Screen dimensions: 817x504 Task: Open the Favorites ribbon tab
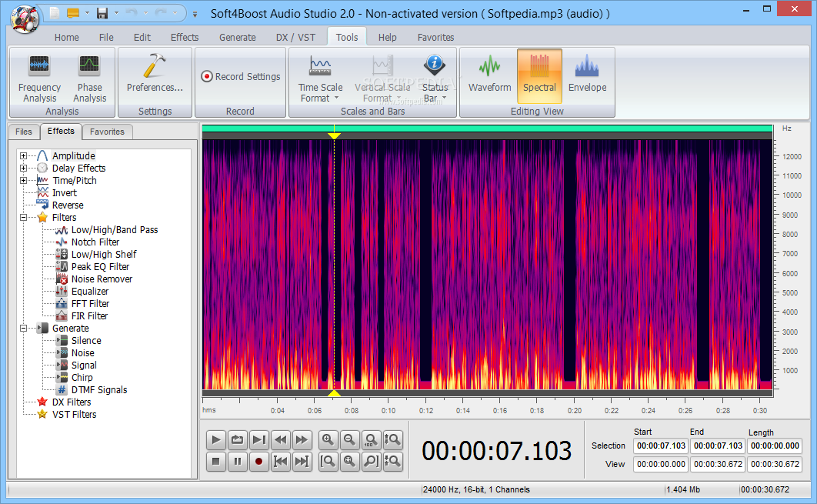(x=435, y=38)
